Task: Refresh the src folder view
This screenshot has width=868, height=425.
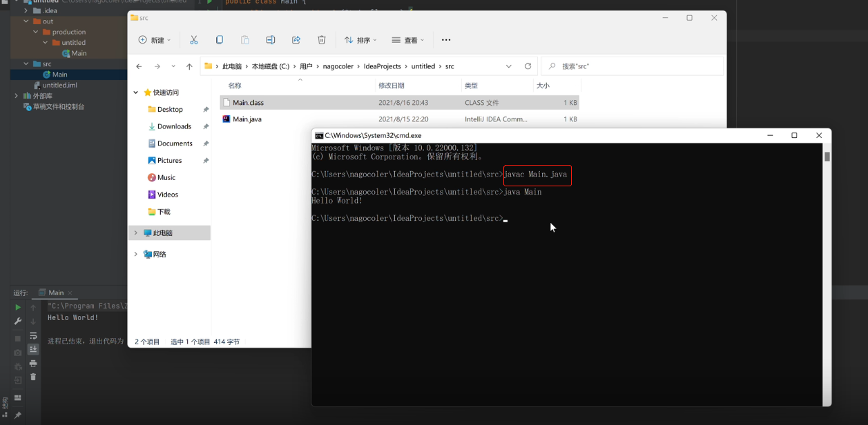Action: (x=528, y=66)
